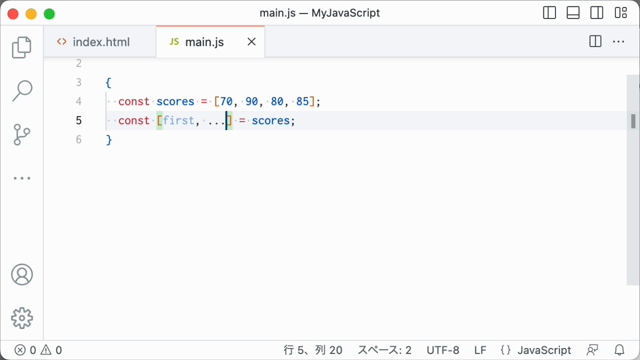Toggle the bottom panel

(573, 13)
